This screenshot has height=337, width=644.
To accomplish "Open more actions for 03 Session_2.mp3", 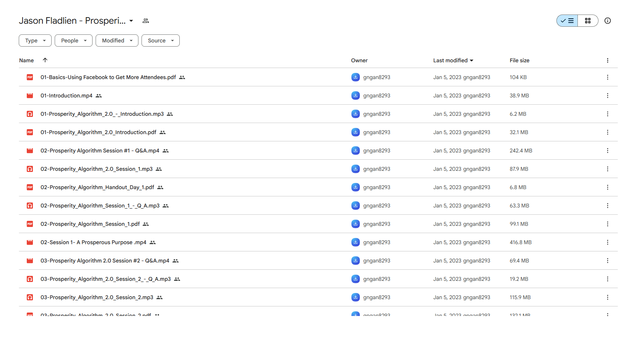I will [x=607, y=297].
